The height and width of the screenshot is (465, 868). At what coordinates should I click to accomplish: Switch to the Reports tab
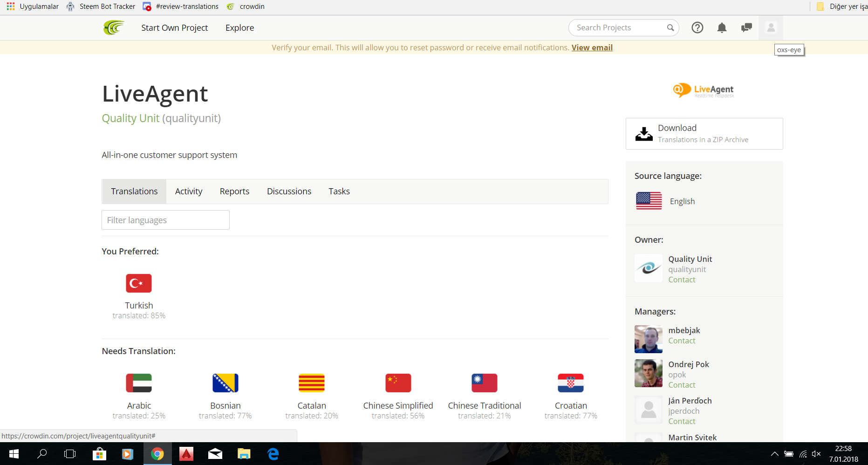234,191
